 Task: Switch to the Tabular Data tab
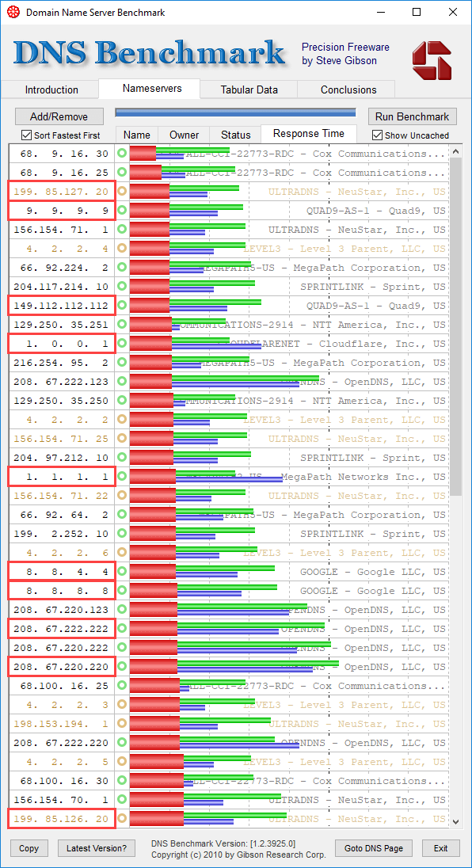pyautogui.click(x=249, y=89)
